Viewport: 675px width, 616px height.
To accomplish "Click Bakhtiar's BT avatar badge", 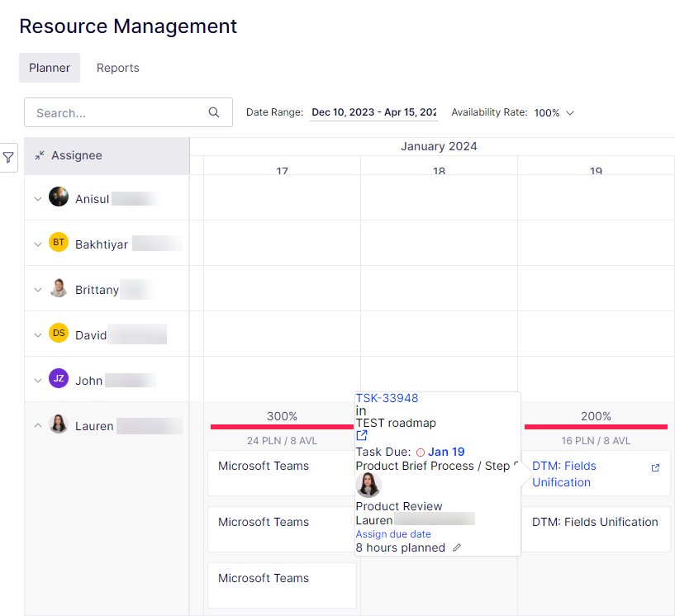I will coord(59,242).
